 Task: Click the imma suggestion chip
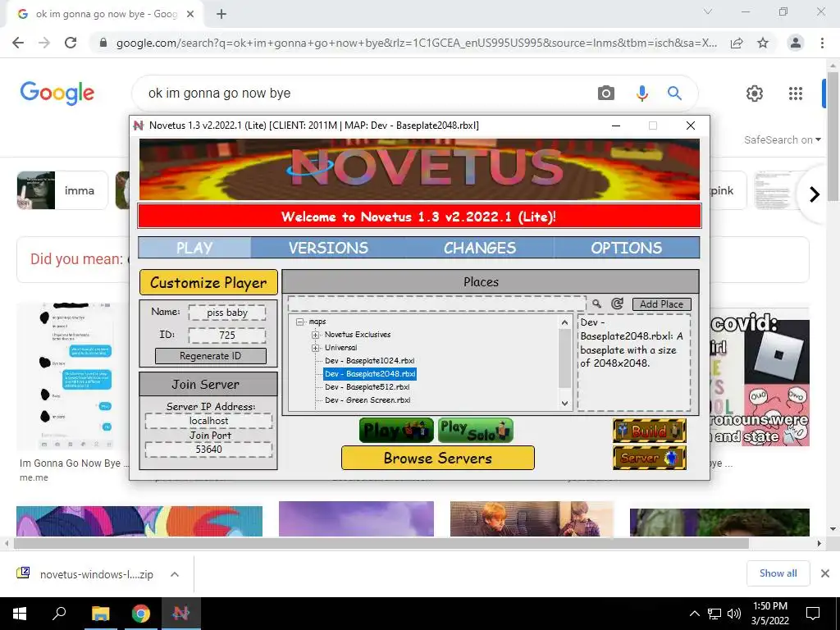(62, 190)
